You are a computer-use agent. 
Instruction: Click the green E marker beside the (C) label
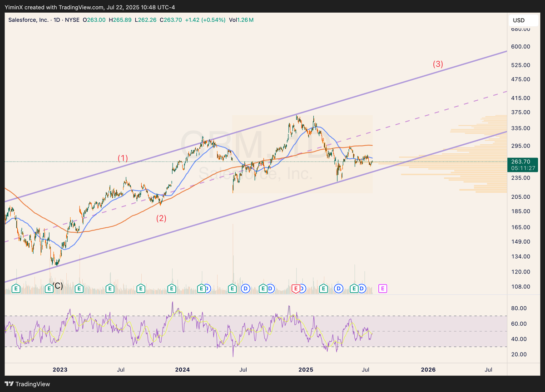pos(48,288)
